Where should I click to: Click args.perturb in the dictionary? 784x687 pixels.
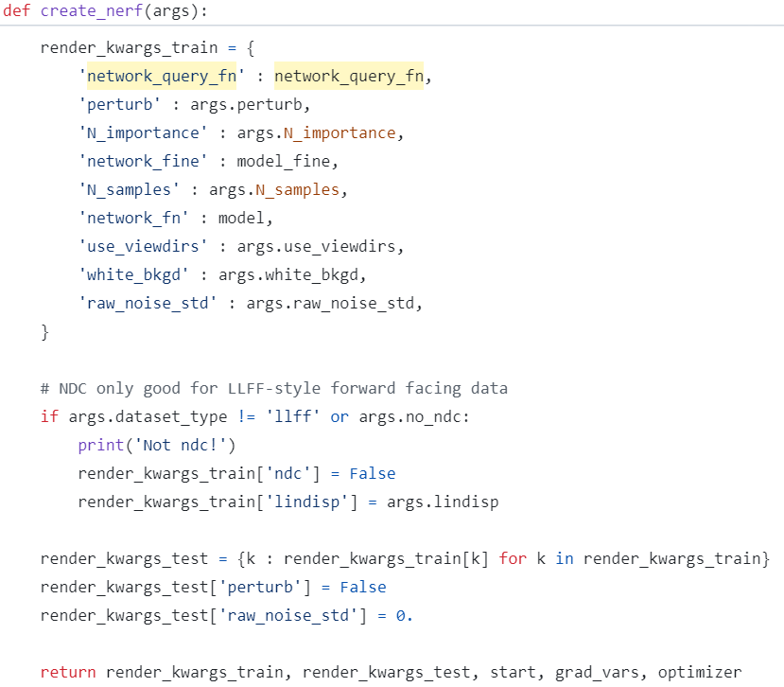(x=246, y=104)
